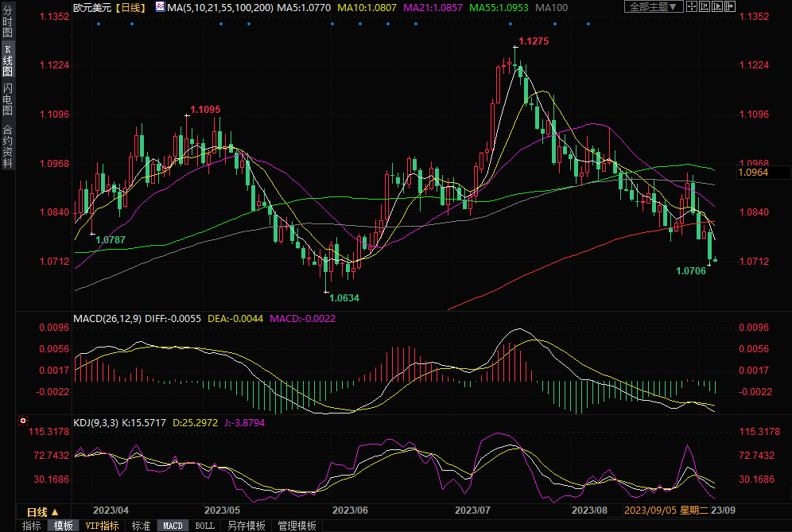This screenshot has width=792, height=532.
Task: Select the MACD indicator tab
Action: (173, 526)
